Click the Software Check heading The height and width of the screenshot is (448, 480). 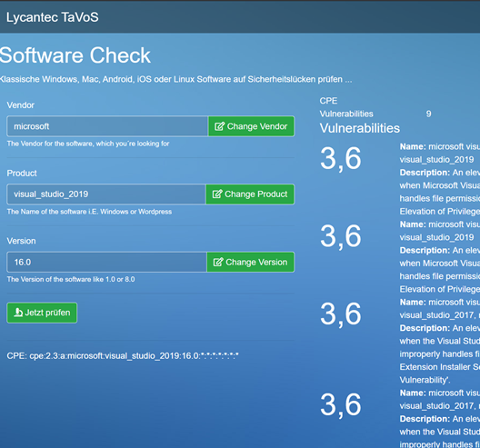(75, 55)
